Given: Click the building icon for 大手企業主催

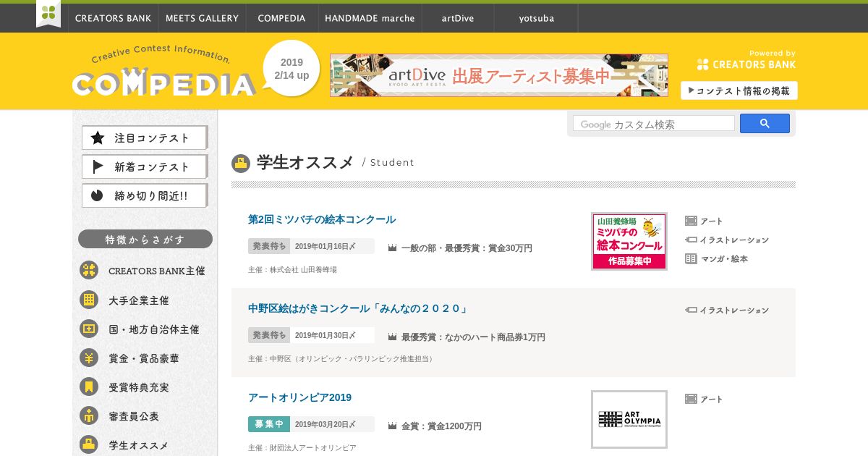Looking at the screenshot, I should pyautogui.click(x=89, y=299).
